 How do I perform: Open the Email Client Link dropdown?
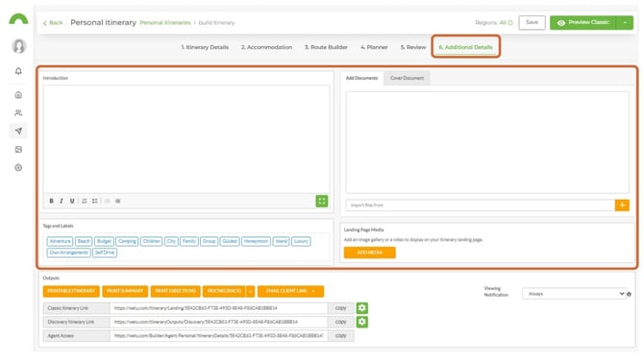(x=290, y=291)
